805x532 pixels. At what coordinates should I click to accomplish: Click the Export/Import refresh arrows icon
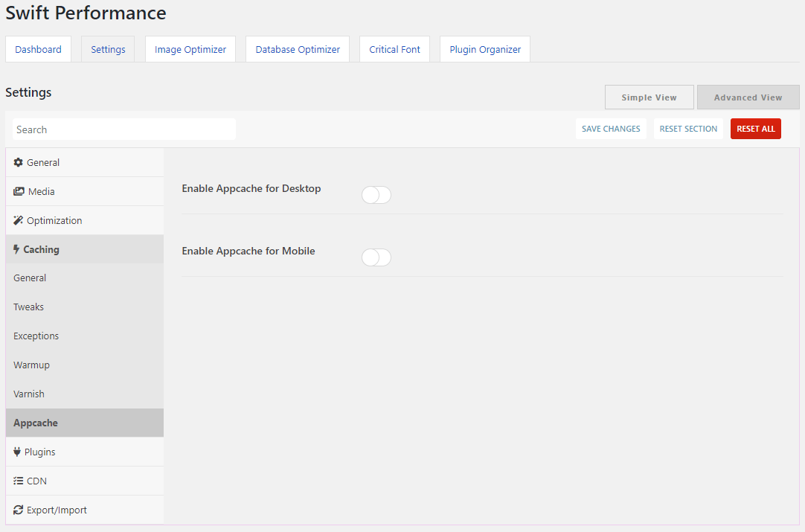tap(18, 510)
